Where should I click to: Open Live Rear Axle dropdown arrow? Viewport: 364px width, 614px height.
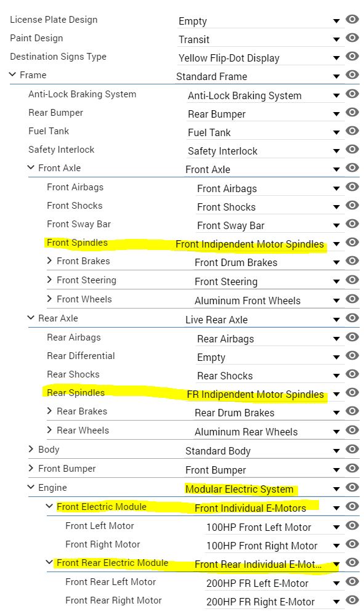pyautogui.click(x=336, y=320)
